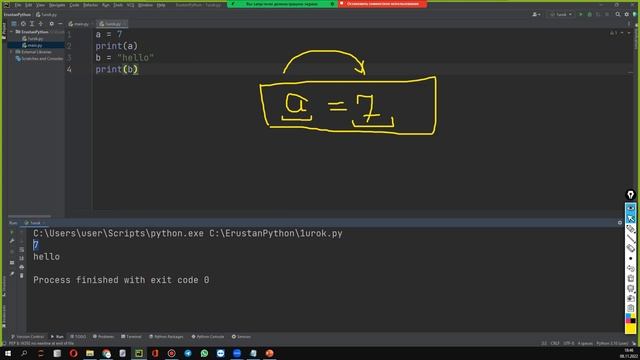Rerun program with green arrow in Run panel
Image resolution: width=640 pixels, height=360 pixels.
(12, 232)
